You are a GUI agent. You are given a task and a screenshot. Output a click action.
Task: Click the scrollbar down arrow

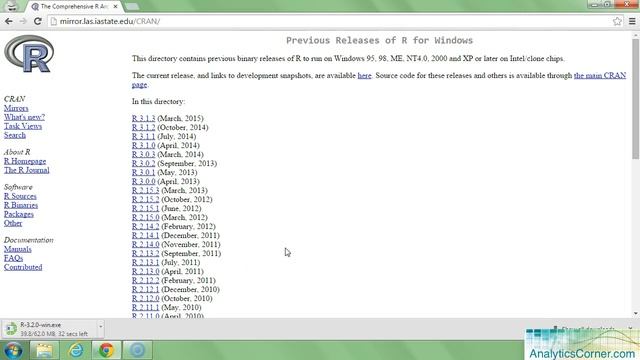pos(636,313)
